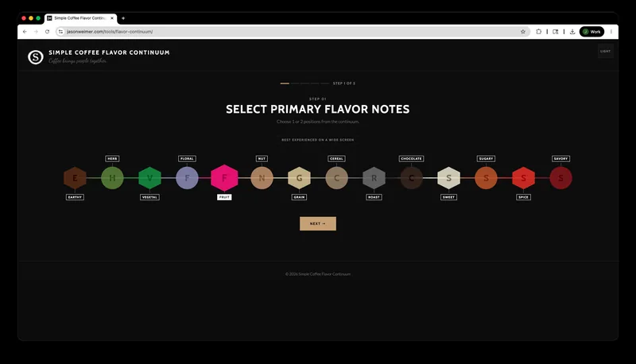Open the Work profile menu
Screen dimensions: 636x364
[x=591, y=32]
